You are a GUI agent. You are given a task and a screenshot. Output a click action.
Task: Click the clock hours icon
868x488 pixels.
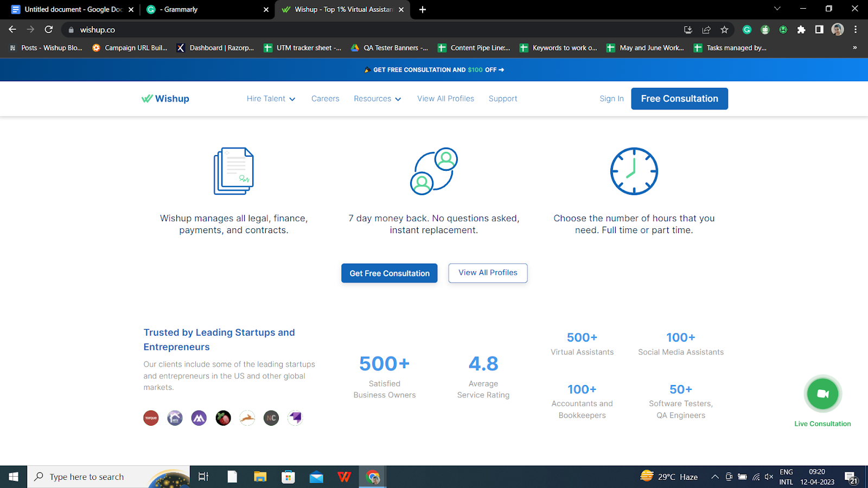click(634, 171)
